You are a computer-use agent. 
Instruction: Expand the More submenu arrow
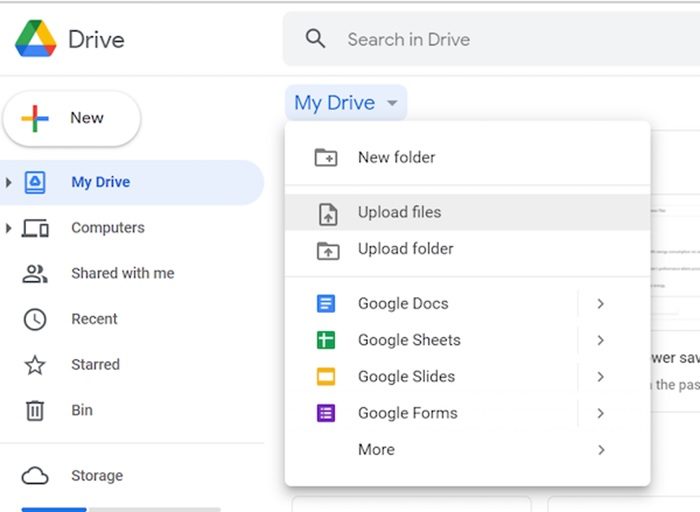click(600, 450)
